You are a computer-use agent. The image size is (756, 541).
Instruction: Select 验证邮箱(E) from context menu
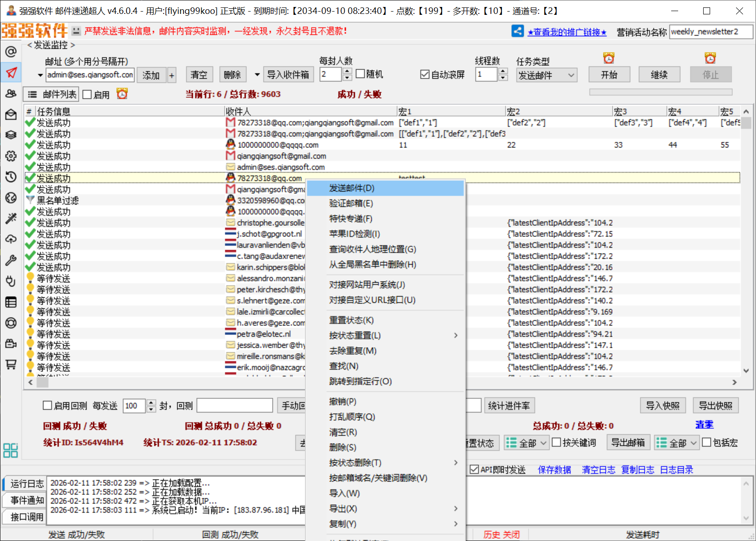coord(351,204)
